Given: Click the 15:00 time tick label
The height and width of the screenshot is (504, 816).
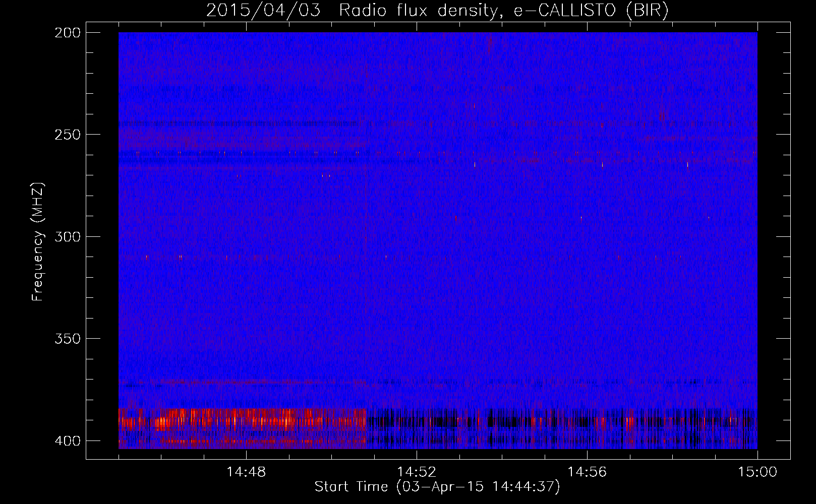Looking at the screenshot, I should pyautogui.click(x=757, y=472).
